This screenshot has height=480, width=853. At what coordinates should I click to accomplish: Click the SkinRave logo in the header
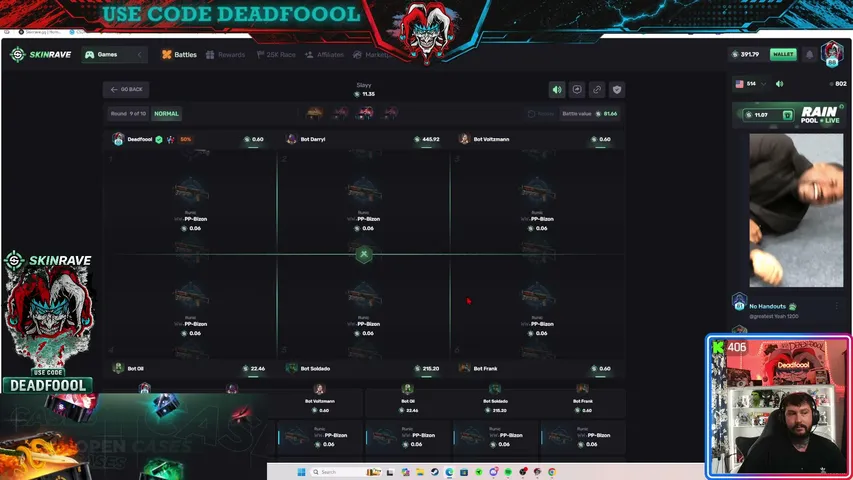40,54
